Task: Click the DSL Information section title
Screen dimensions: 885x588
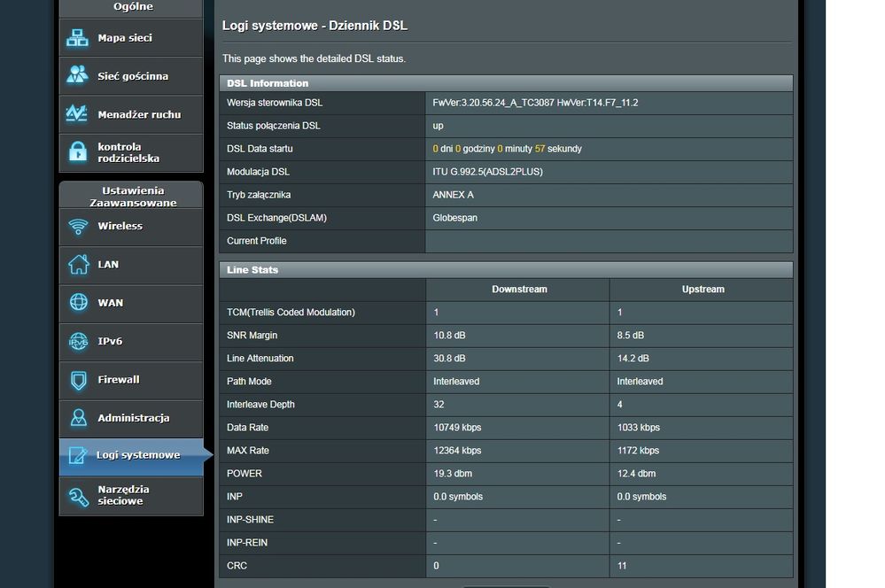Action: (x=268, y=83)
